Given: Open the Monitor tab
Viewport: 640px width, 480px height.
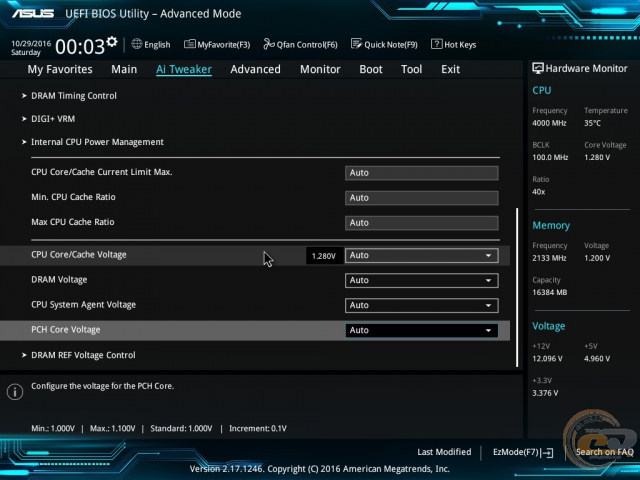Looking at the screenshot, I should 320,69.
